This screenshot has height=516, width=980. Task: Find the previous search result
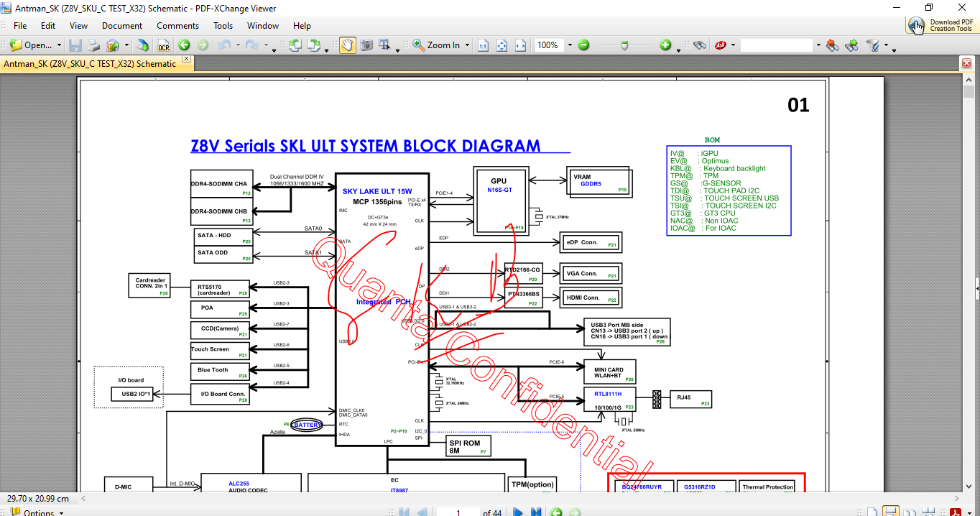tap(833, 45)
